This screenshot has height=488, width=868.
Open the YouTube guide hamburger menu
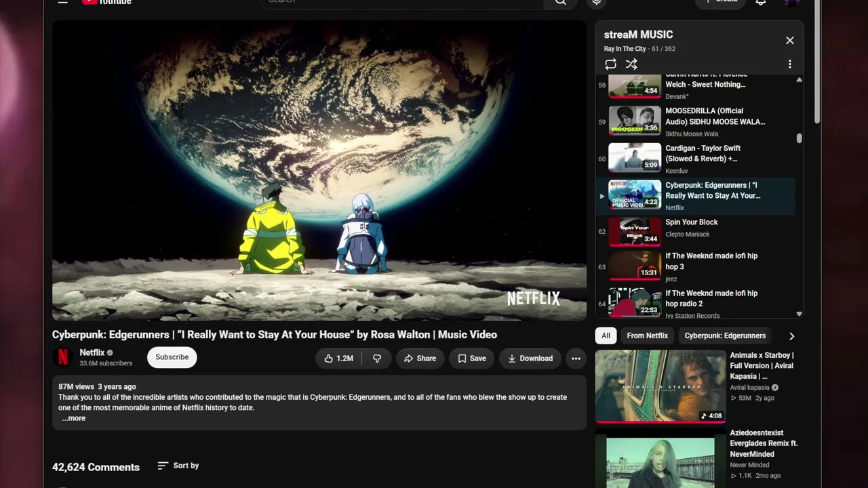tap(62, 2)
